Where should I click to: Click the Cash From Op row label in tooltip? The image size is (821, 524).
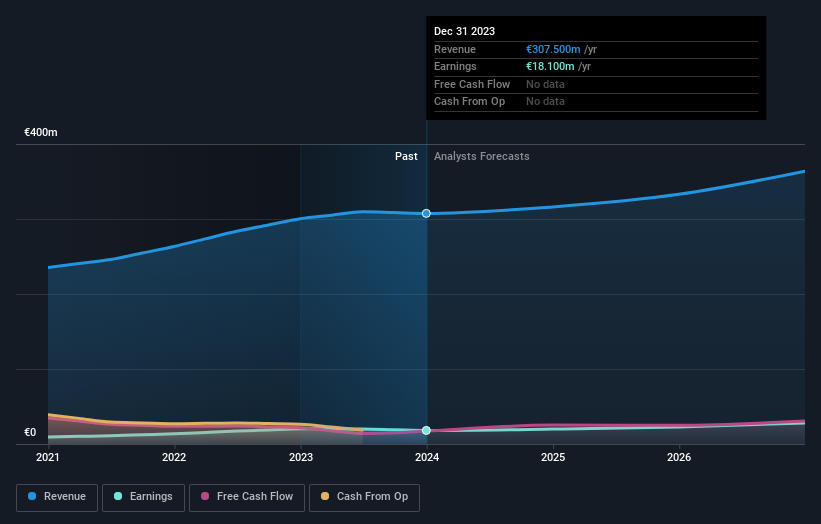(x=470, y=102)
